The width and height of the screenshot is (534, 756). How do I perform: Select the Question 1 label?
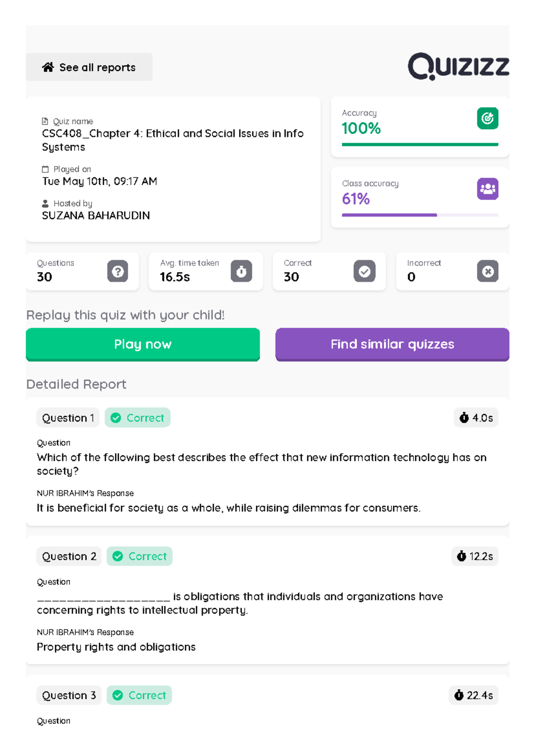pyautogui.click(x=68, y=418)
